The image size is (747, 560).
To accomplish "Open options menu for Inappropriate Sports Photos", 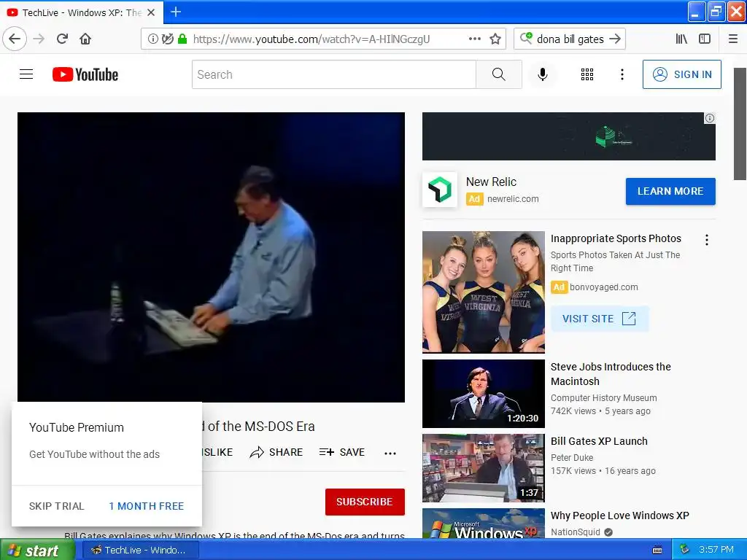I will [x=706, y=240].
